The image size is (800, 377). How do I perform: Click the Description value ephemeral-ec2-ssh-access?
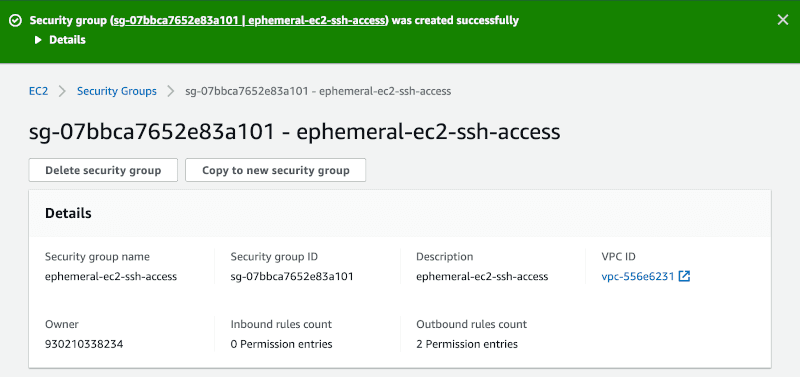click(482, 277)
